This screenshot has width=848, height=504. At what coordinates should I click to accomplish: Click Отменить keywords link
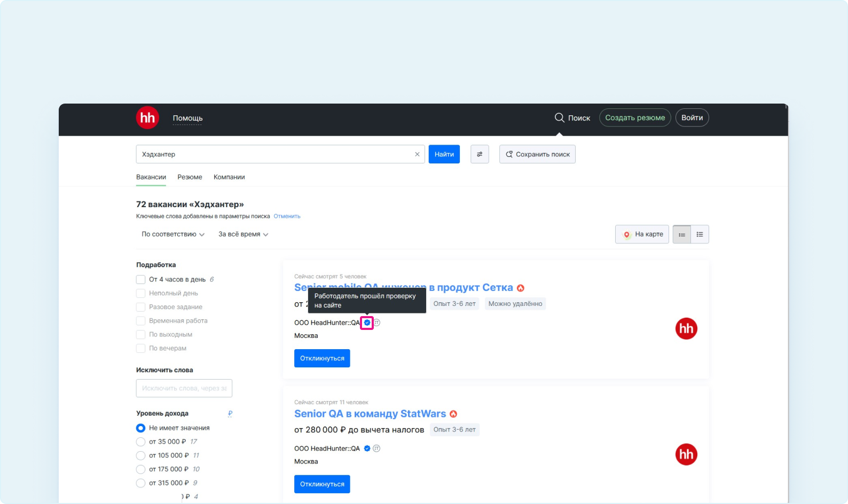point(287,216)
